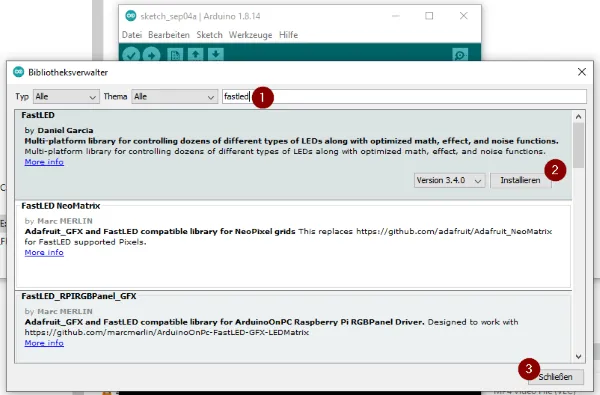Expand the Typ dropdown
The width and height of the screenshot is (600, 395).
point(66,96)
